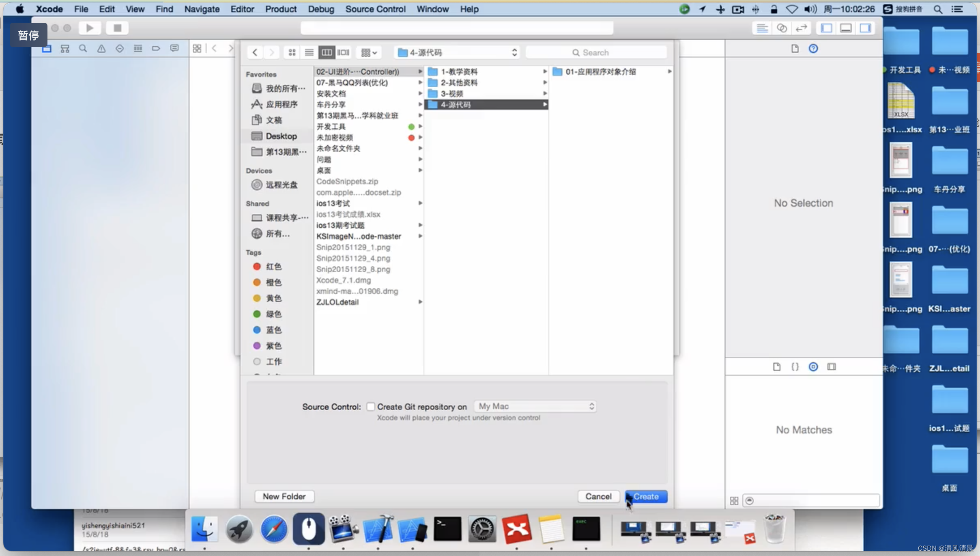The width and height of the screenshot is (980, 556).
Task: Open the File menu
Action: (81, 9)
